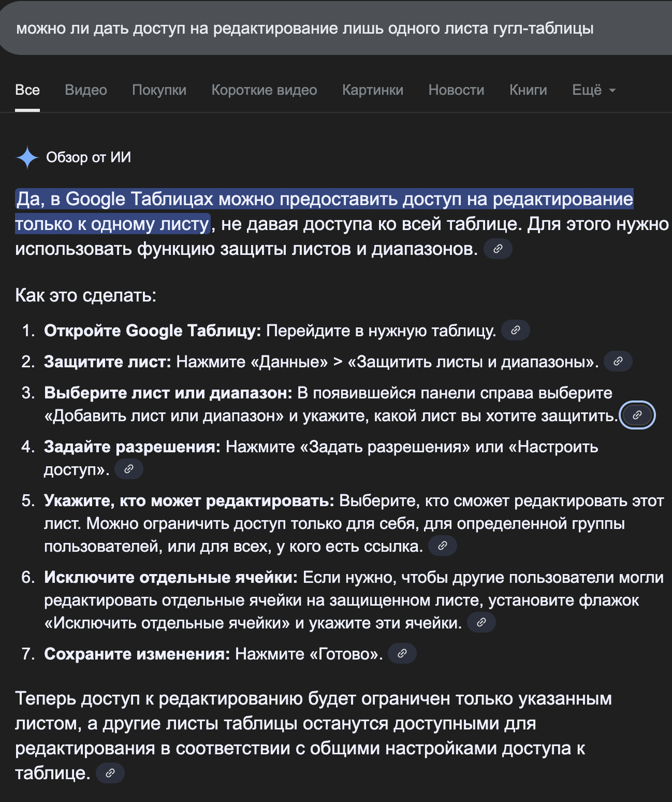Select the 'Короткие видео' tab
This screenshot has height=802, width=672.
264,90
